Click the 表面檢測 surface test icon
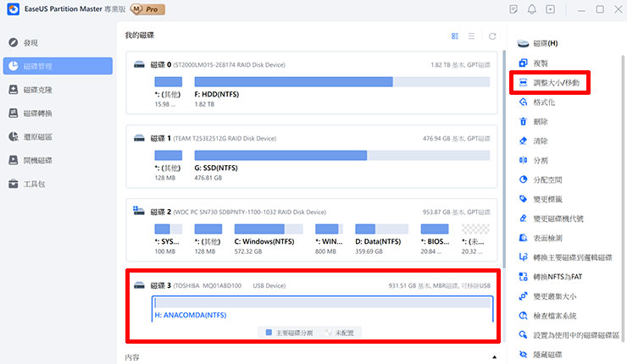 523,238
